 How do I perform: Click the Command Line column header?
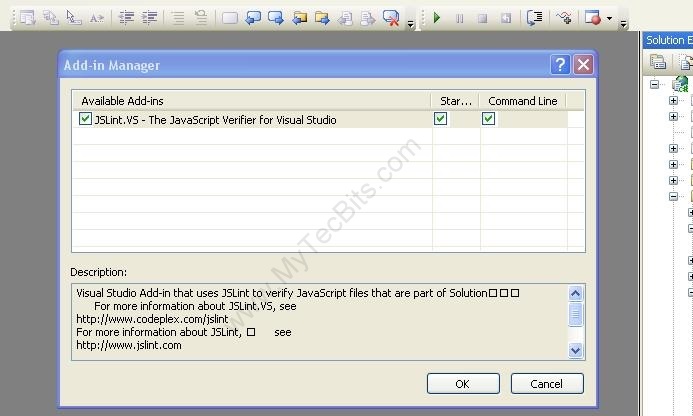pyautogui.click(x=523, y=101)
